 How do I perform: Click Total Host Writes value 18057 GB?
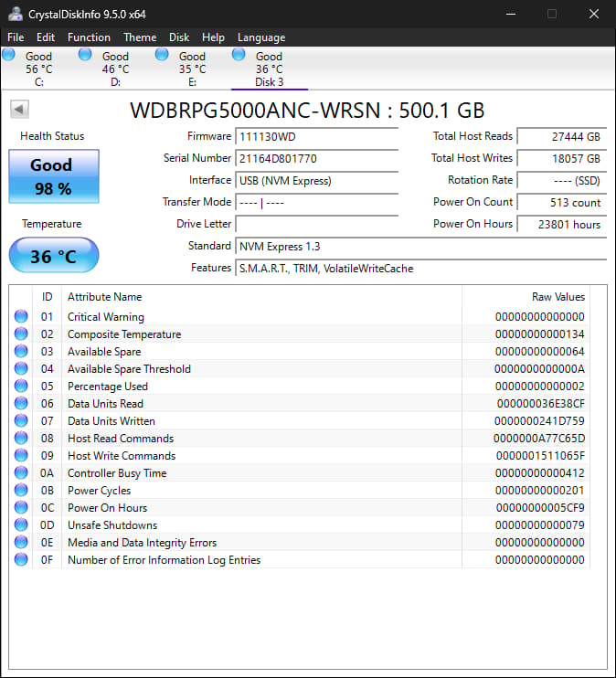[562, 159]
